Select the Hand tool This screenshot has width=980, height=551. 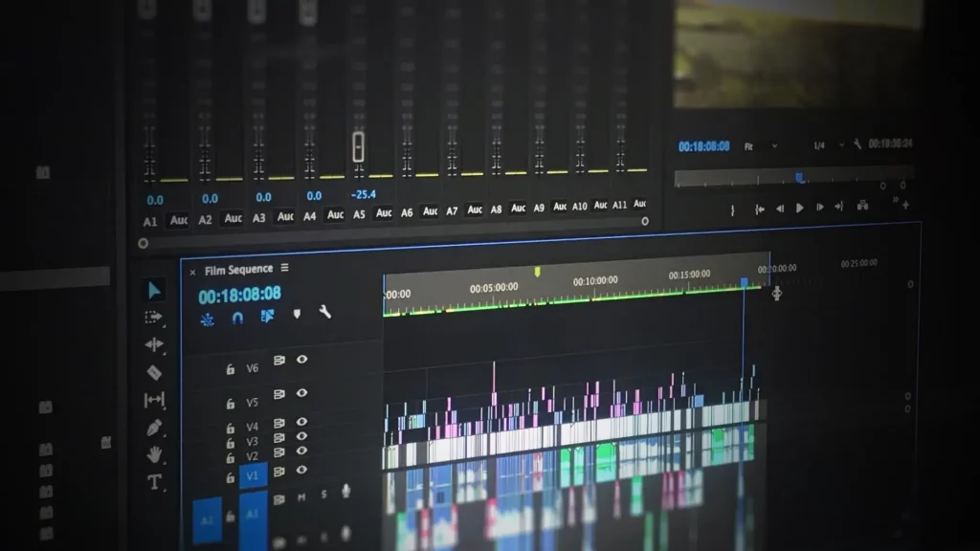point(153,454)
